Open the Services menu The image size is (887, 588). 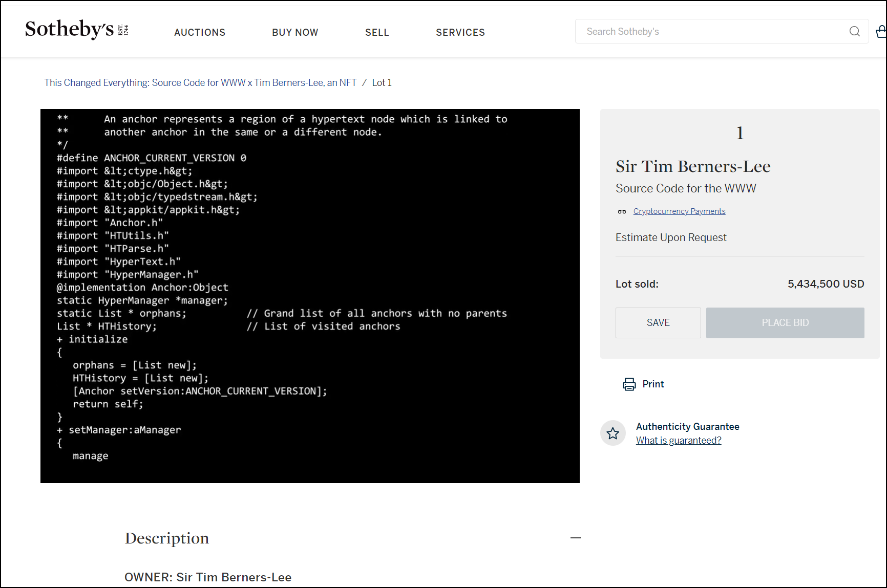460,32
